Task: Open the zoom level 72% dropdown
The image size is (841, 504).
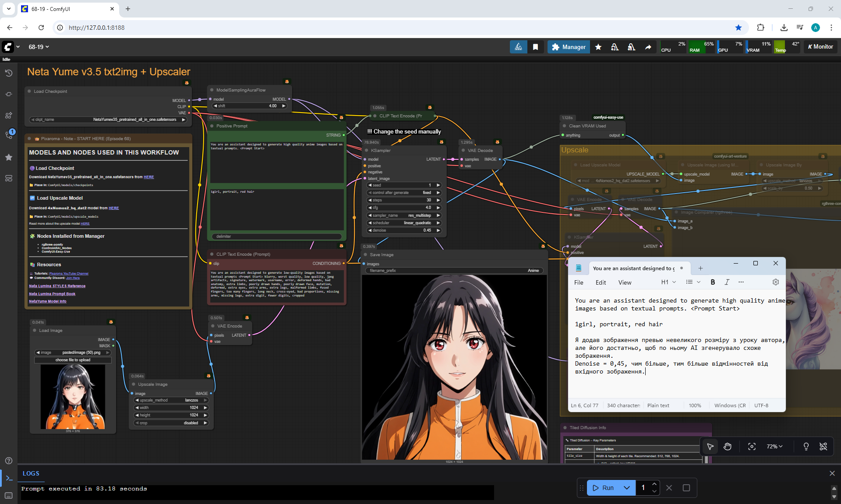Action: click(x=774, y=447)
